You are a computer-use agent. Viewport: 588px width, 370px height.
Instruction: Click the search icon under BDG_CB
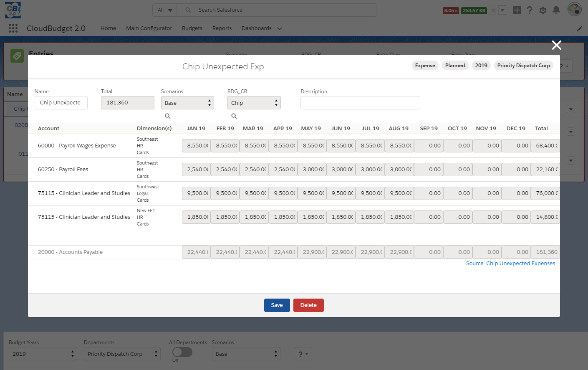tap(234, 116)
